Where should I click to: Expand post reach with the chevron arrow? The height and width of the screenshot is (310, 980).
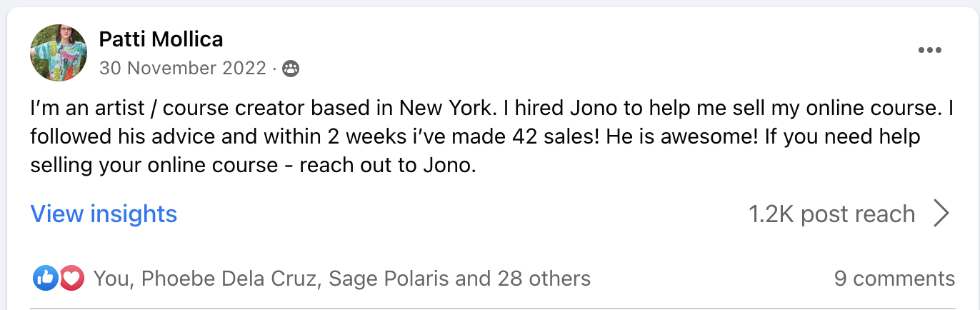pos(941,214)
